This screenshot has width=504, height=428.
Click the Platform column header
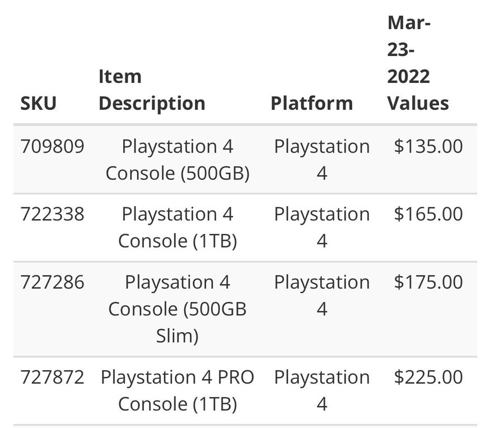pos(312,103)
